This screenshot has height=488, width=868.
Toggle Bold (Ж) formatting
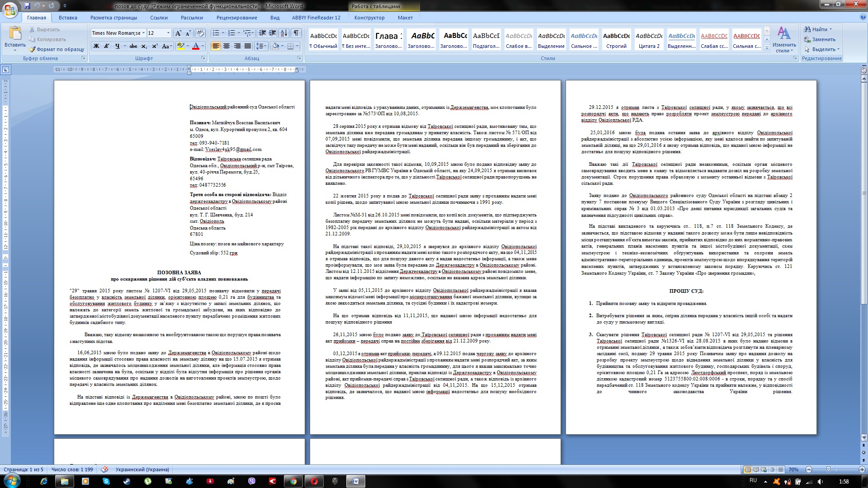[96, 46]
